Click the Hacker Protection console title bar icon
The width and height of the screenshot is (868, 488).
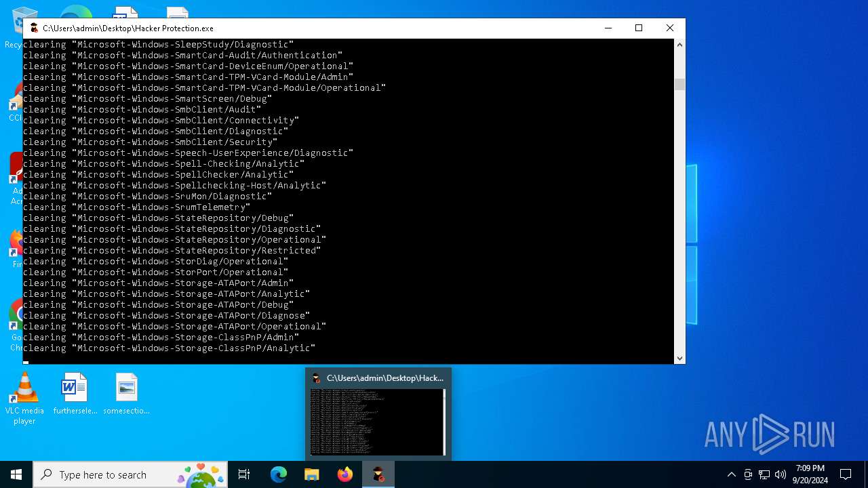(34, 28)
